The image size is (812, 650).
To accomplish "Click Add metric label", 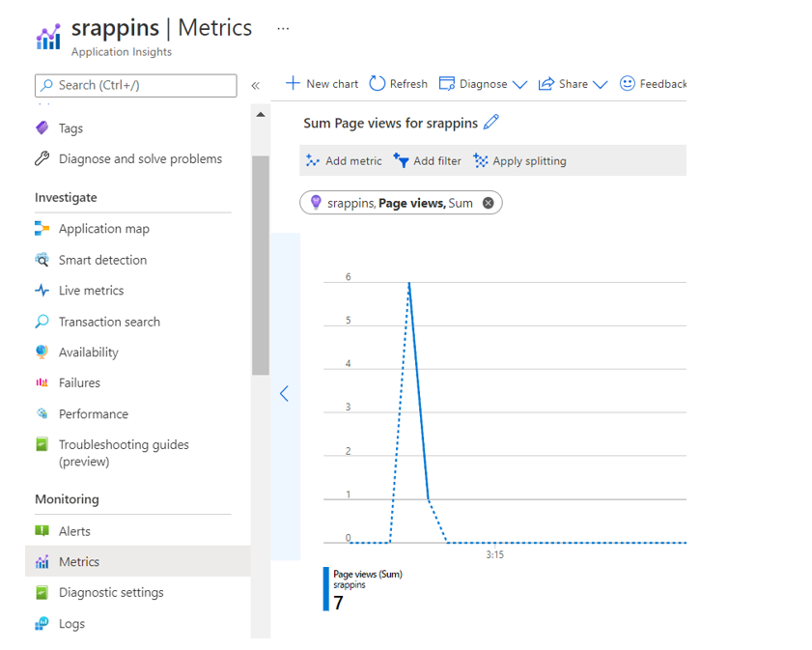I will point(353,161).
